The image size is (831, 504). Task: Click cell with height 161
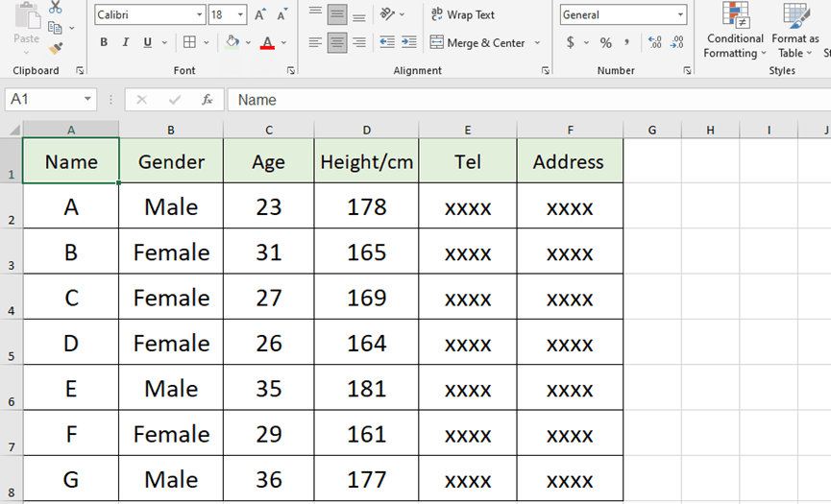coord(367,433)
